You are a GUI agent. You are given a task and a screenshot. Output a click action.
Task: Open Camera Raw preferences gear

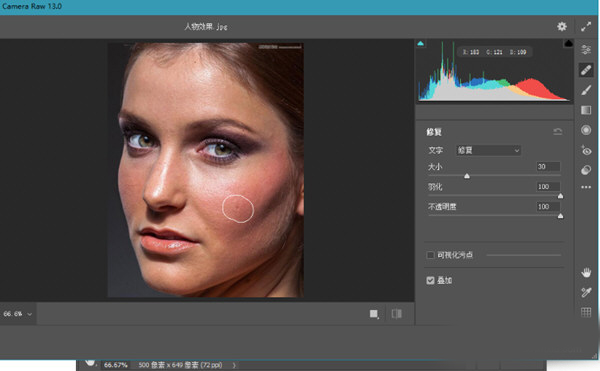click(x=561, y=26)
